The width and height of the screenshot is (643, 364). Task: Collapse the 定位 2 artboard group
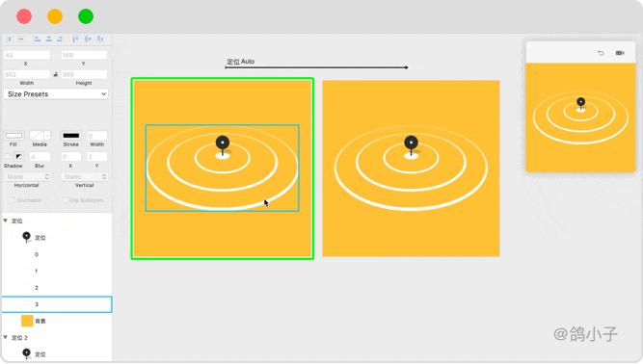click(x=6, y=337)
